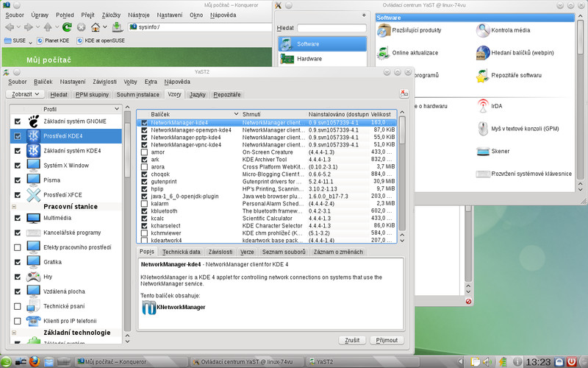Toggle Prostředí XFCE pattern checkbox
Screen dimensions: 588x368
pyautogui.click(x=17, y=195)
